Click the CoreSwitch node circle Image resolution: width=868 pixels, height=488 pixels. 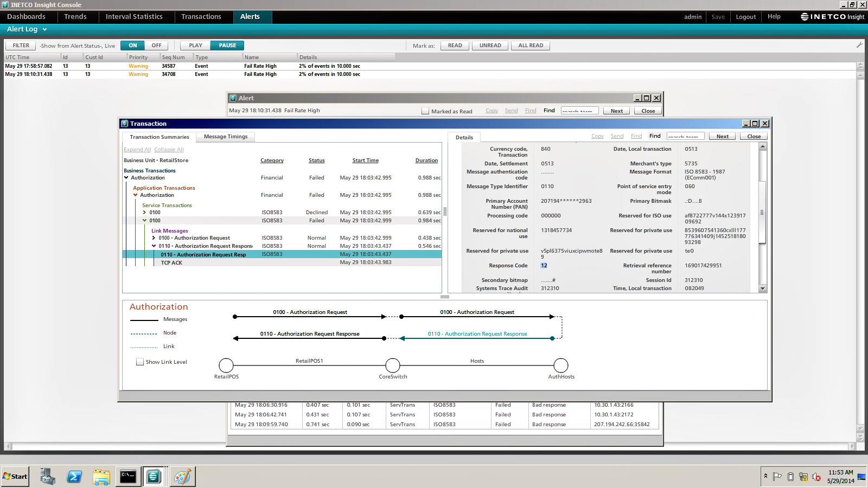(393, 365)
